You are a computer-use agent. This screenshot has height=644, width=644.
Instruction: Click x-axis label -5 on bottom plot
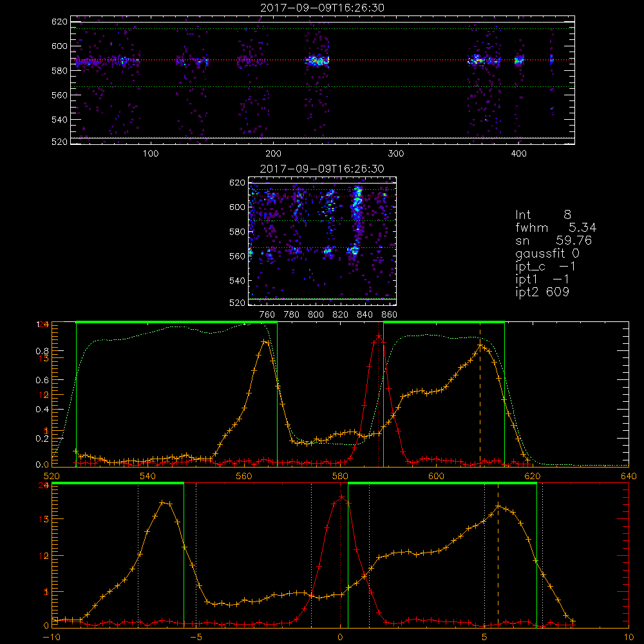coord(196,637)
